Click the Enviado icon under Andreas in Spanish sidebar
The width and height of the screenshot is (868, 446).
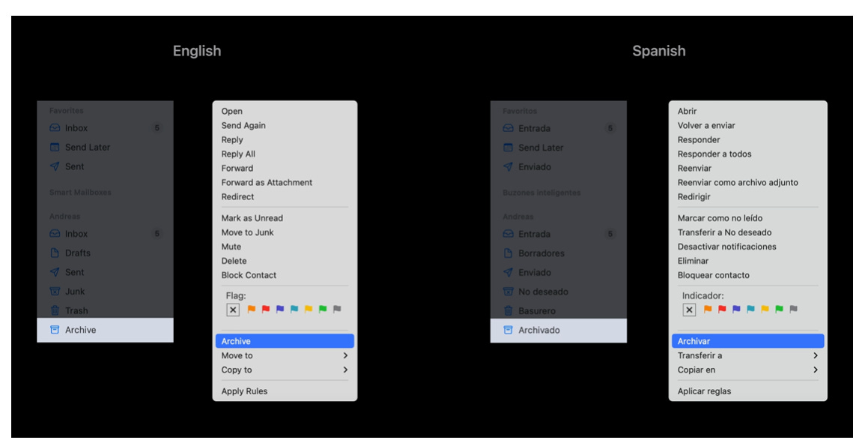click(x=509, y=273)
